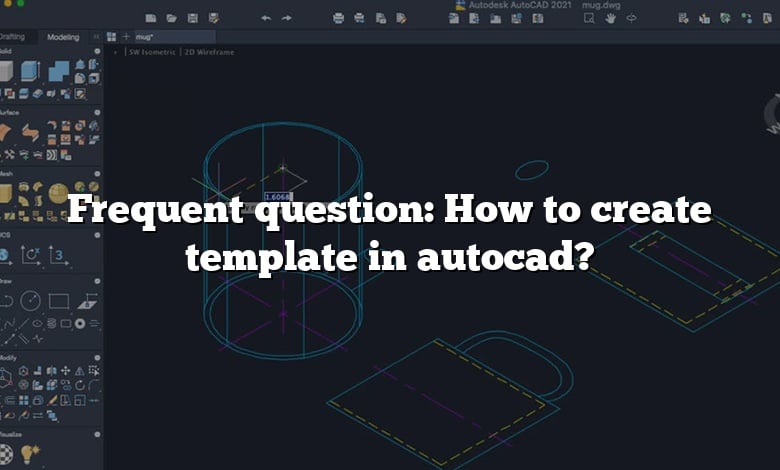
Task: Select the Rotate modify tool
Action: click(x=80, y=385)
